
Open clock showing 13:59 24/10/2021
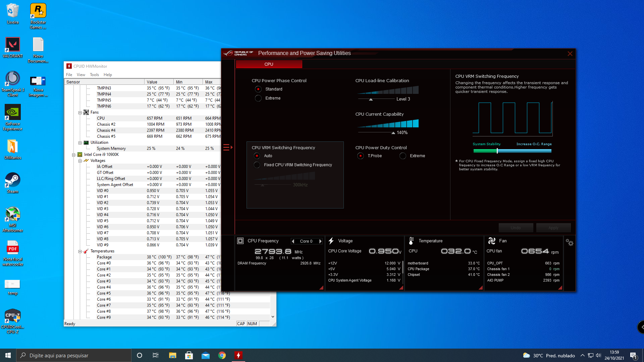(614, 355)
